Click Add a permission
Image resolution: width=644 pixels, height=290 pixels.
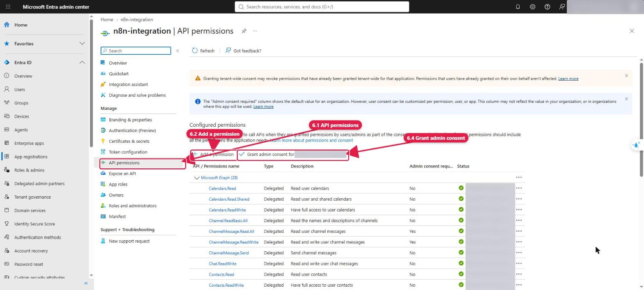(213, 154)
